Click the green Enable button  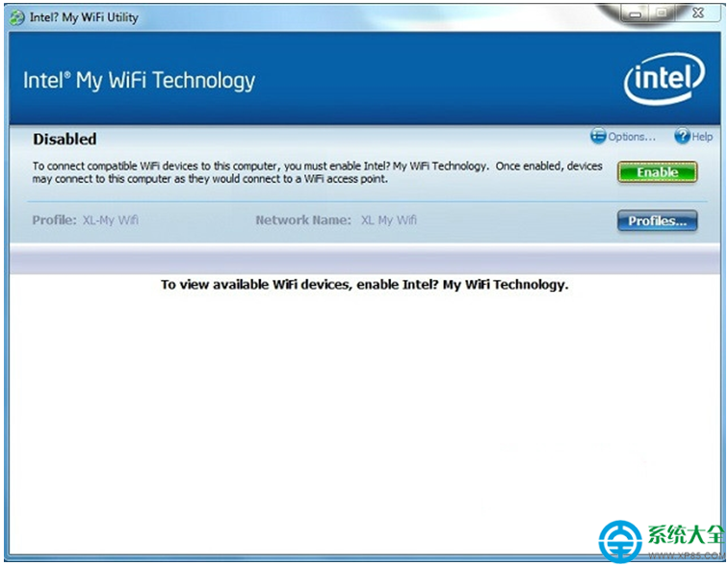point(657,172)
